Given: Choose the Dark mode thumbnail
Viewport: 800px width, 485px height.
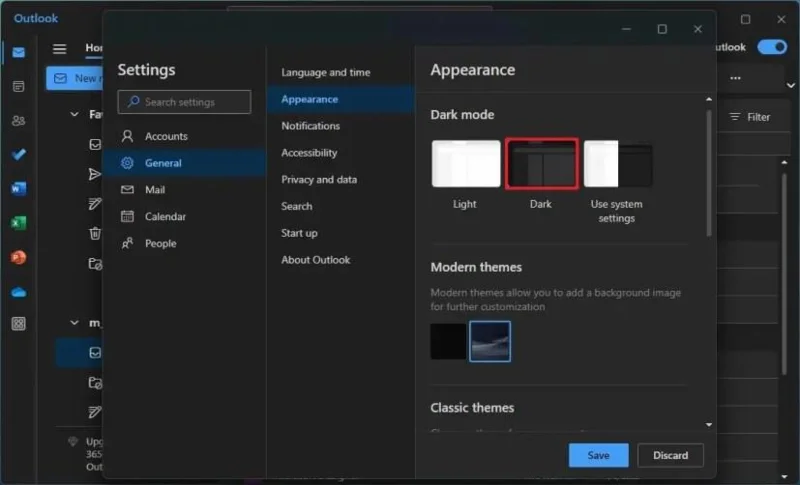Looking at the screenshot, I should 542,164.
